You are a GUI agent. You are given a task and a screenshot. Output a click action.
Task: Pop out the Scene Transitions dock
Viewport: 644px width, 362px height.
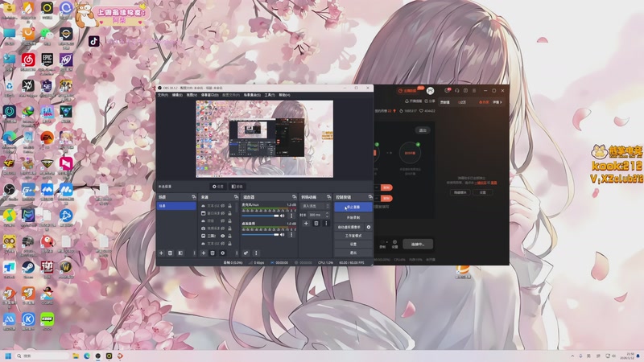tap(328, 197)
